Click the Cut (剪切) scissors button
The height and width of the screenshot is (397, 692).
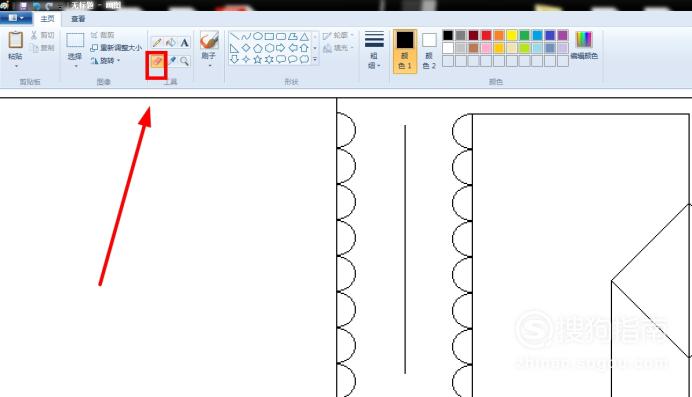click(42, 35)
